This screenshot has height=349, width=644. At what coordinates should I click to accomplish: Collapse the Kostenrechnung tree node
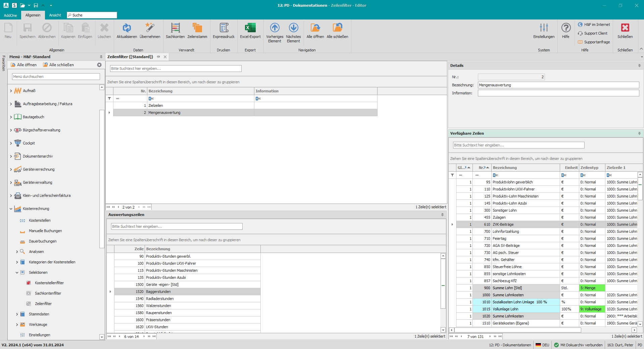tap(11, 209)
